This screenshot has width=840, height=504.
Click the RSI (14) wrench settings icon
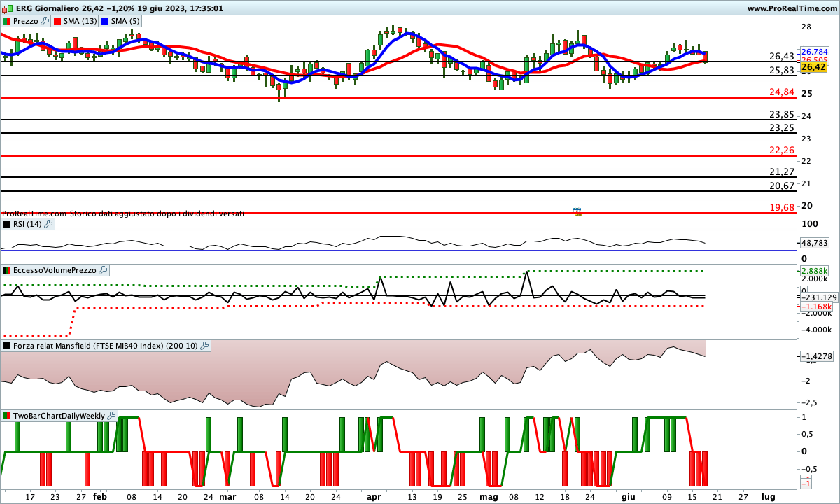49,224
